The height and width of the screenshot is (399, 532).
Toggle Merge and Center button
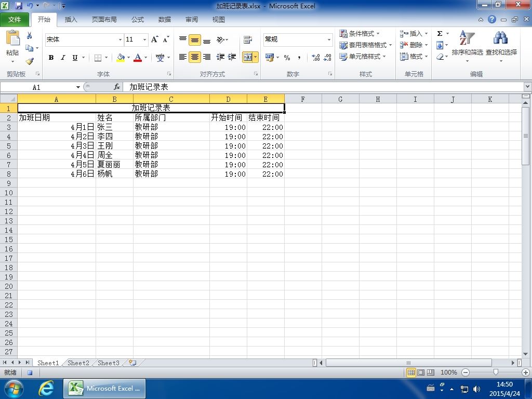tap(248, 57)
